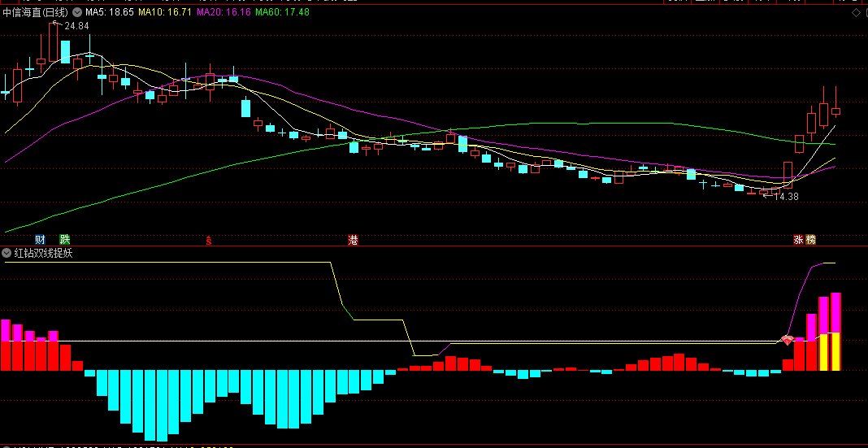Click the 中信海直(日线) chart title

[x=36, y=11]
